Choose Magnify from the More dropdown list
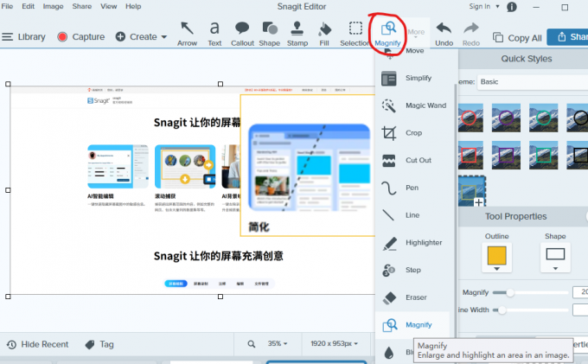 [412, 325]
